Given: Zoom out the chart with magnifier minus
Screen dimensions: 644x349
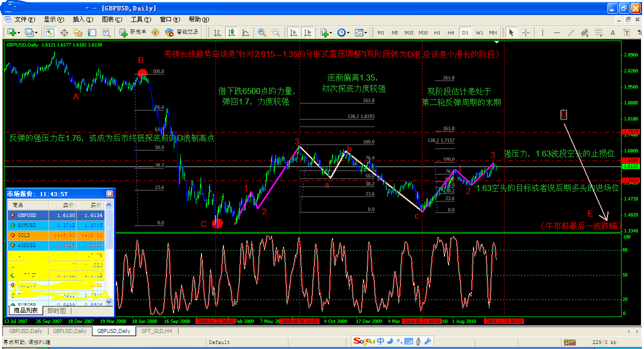Looking at the screenshot, I should coord(276,32).
